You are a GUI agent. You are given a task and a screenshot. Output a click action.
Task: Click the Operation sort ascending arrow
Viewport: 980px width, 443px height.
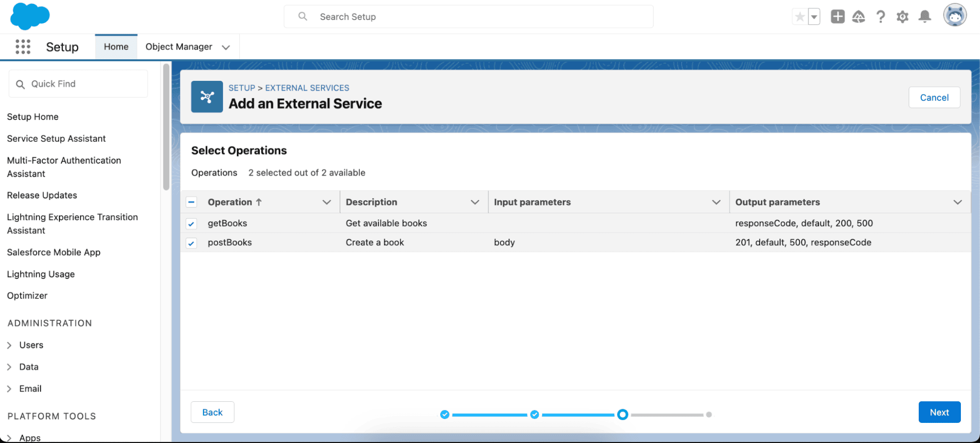[259, 202]
